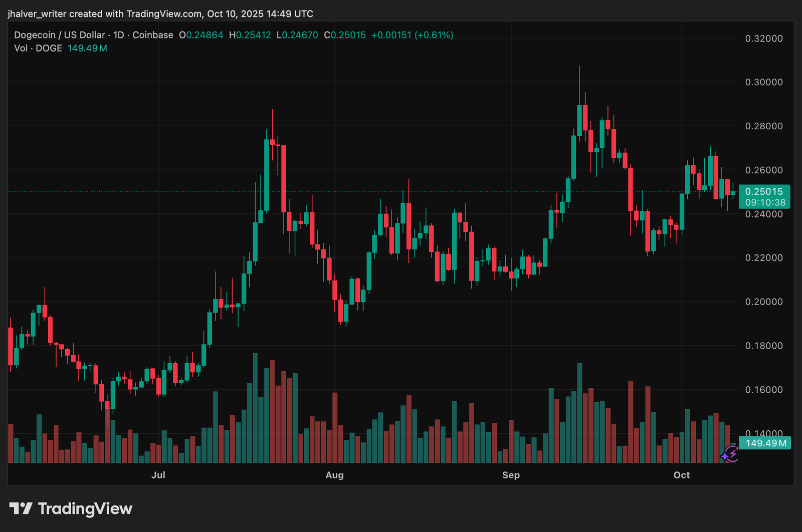
Task: Click the +0.61% change percentage in the legend
Action: pyautogui.click(x=434, y=35)
